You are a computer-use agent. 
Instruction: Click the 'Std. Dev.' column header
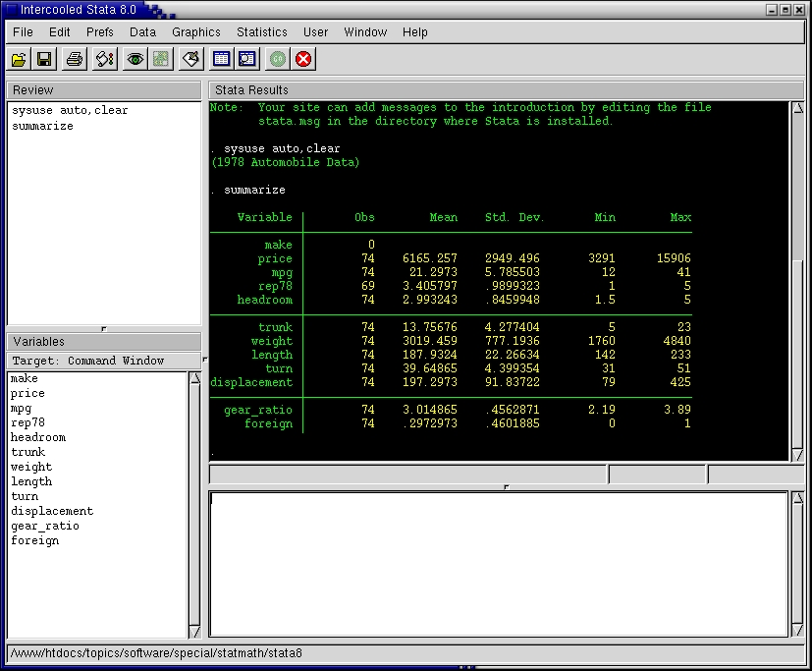pyautogui.click(x=514, y=218)
